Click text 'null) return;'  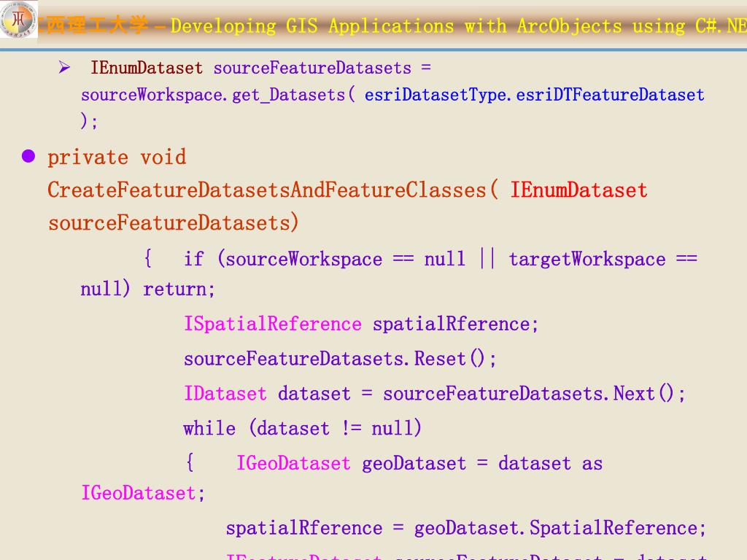point(147,289)
